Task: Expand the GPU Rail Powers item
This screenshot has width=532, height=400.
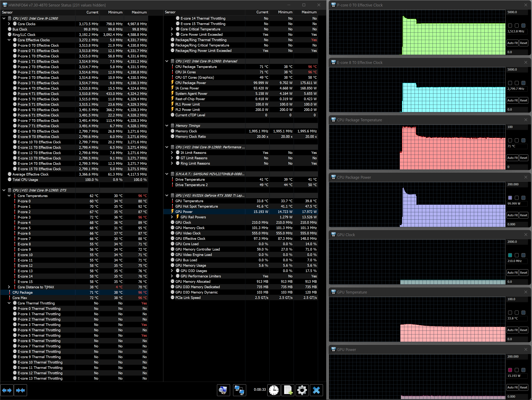Action: (x=172, y=217)
